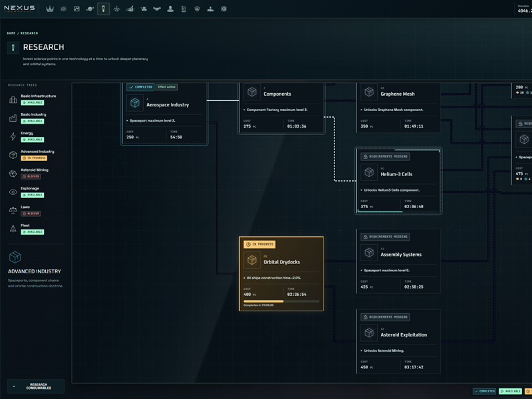This screenshot has width=532, height=399.
Task: Select the Asteroid Mining tree icon
Action: click(13, 174)
